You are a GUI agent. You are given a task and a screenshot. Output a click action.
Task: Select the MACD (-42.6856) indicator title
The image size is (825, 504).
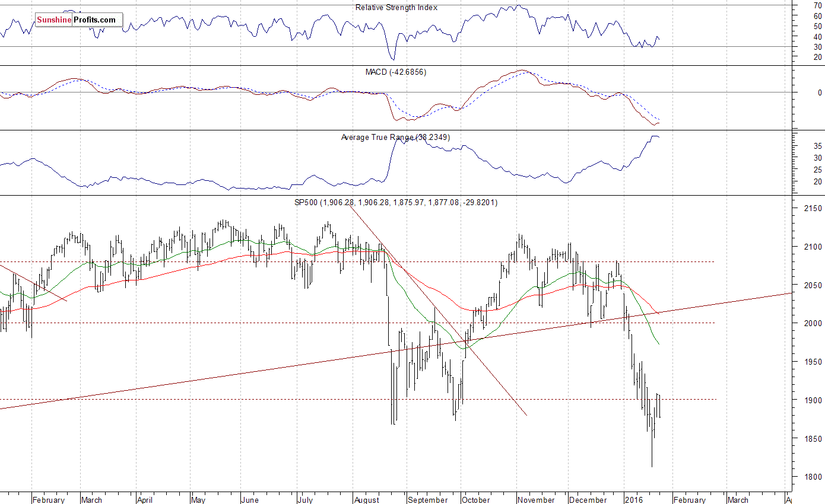pos(396,72)
